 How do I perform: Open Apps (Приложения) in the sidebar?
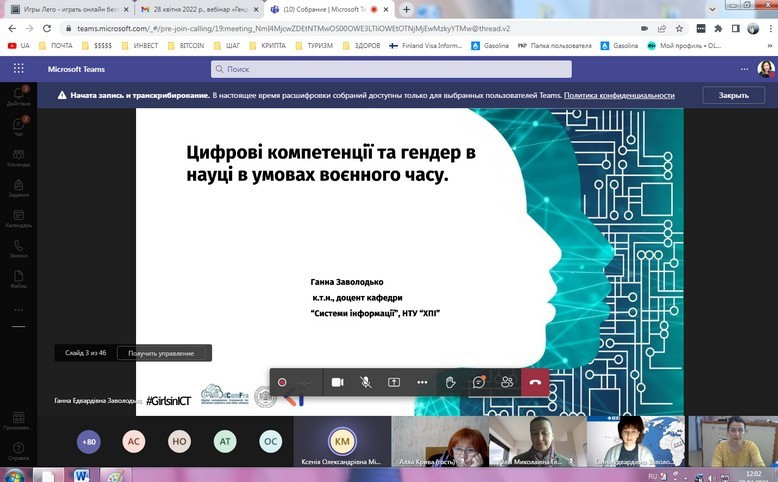tap(18, 420)
